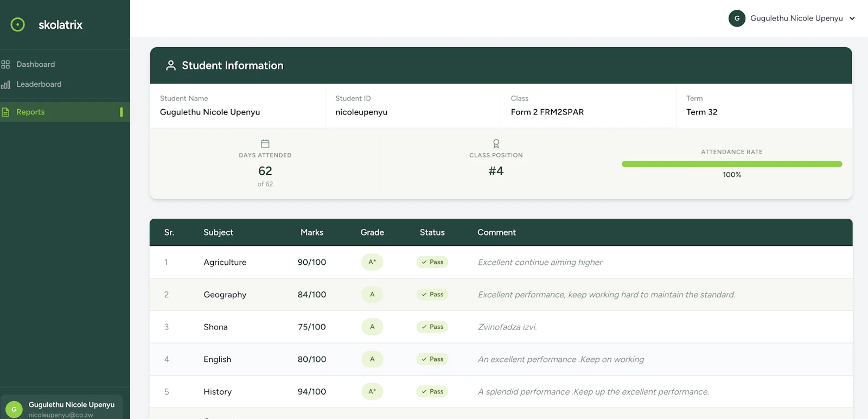The height and width of the screenshot is (419, 868).
Task: Expand the user account dropdown chevron
Action: point(852,18)
